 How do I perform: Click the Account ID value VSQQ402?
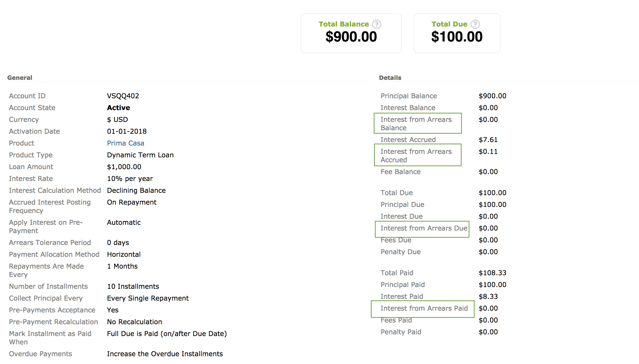(123, 96)
